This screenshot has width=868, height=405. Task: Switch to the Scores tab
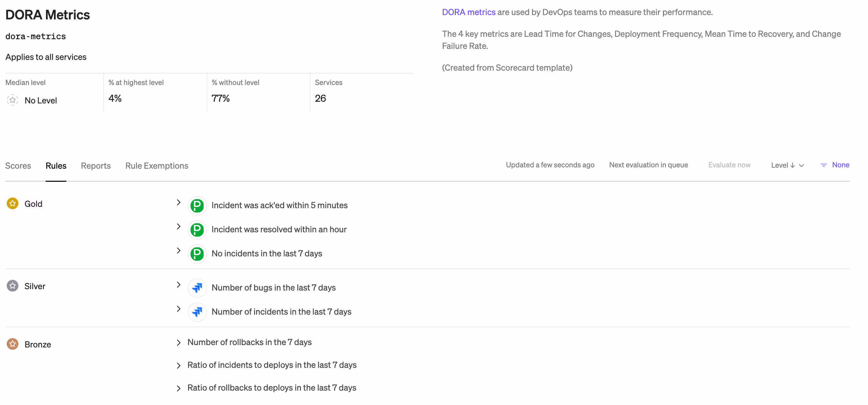click(x=18, y=166)
